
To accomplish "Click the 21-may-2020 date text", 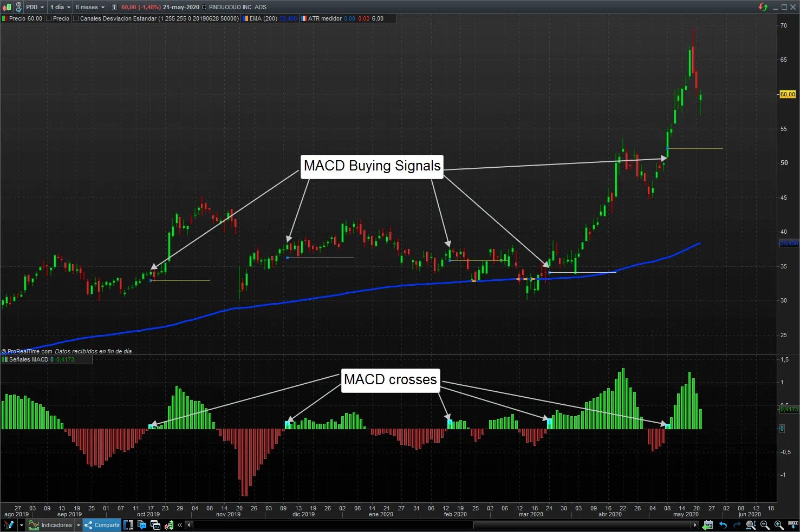I will [181, 7].
